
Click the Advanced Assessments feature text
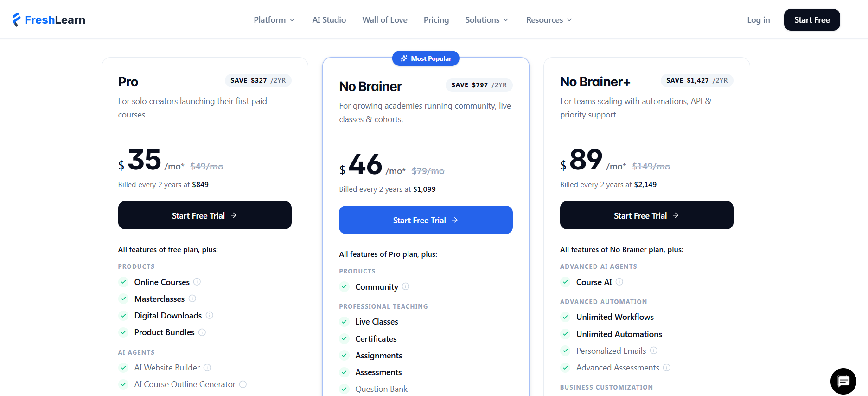[x=618, y=368]
